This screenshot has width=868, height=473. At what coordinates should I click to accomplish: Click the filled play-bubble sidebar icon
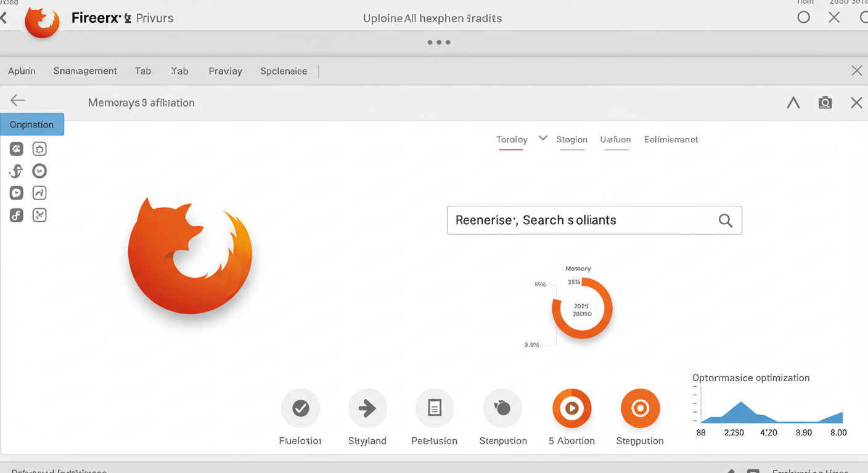[x=17, y=193]
